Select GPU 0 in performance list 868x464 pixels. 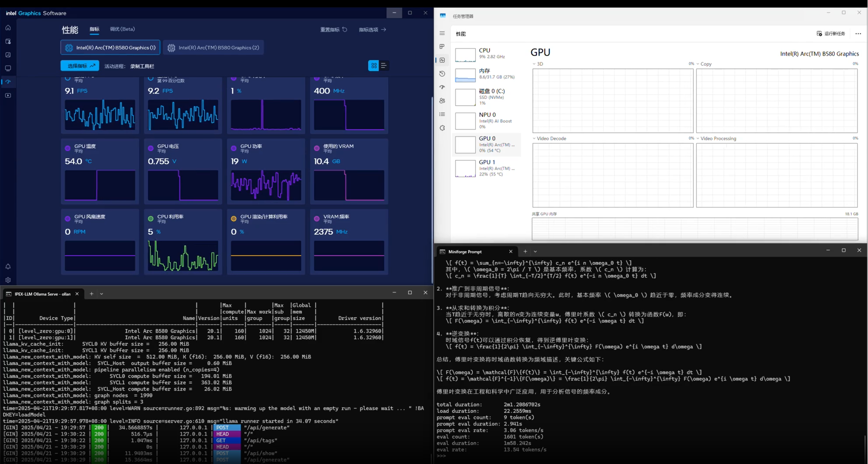click(487, 145)
